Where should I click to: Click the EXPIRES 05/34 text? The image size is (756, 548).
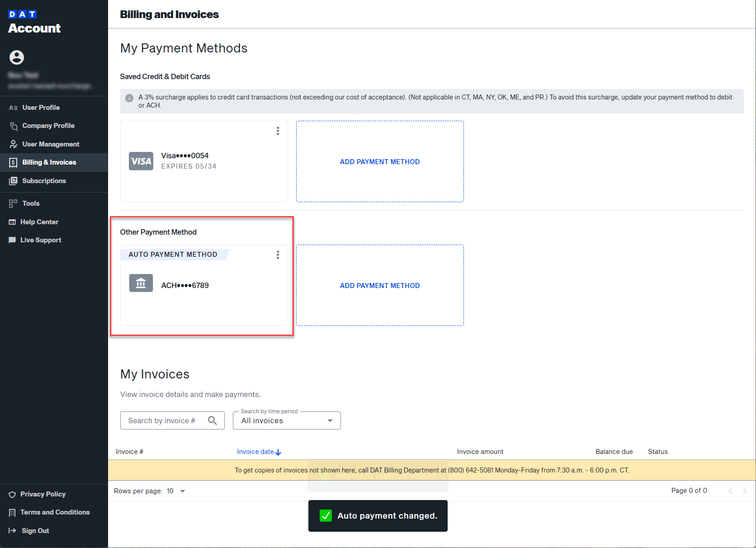(x=189, y=166)
